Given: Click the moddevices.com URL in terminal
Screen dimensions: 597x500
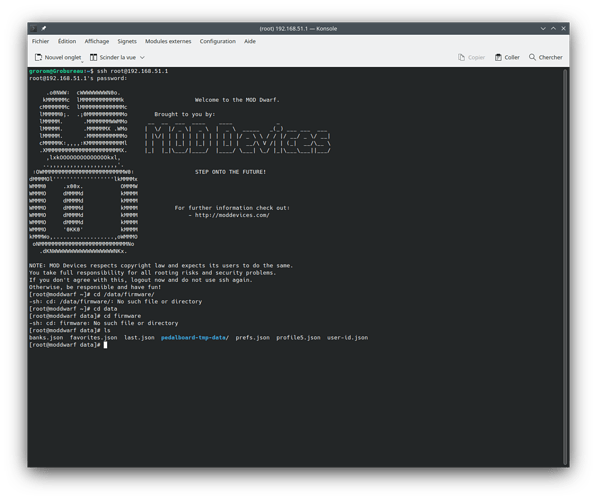Looking at the screenshot, I should click(x=232, y=215).
